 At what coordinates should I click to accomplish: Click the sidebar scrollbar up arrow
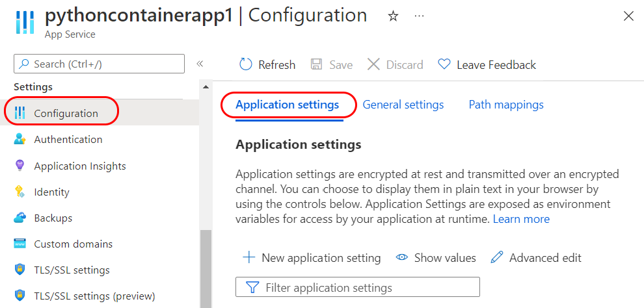pyautogui.click(x=206, y=87)
